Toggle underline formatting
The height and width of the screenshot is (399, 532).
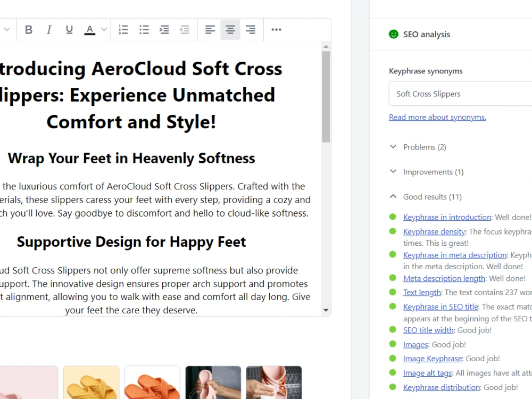click(x=69, y=29)
